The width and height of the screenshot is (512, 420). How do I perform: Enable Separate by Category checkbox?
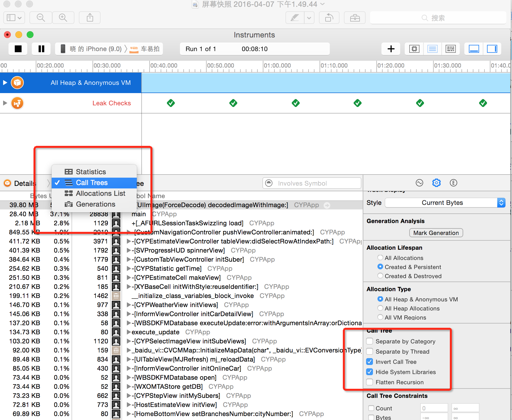tap(370, 341)
